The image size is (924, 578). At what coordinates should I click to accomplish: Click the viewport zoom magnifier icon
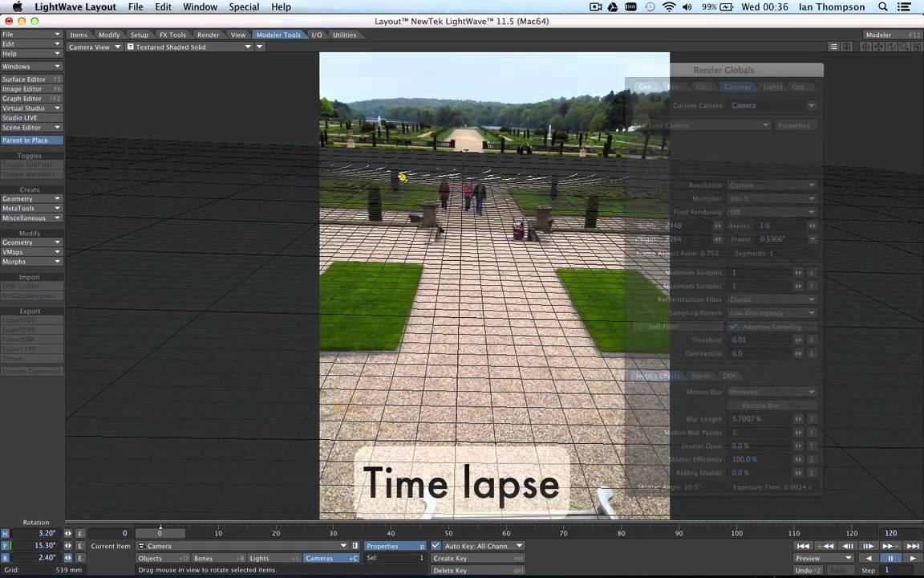coord(905,47)
